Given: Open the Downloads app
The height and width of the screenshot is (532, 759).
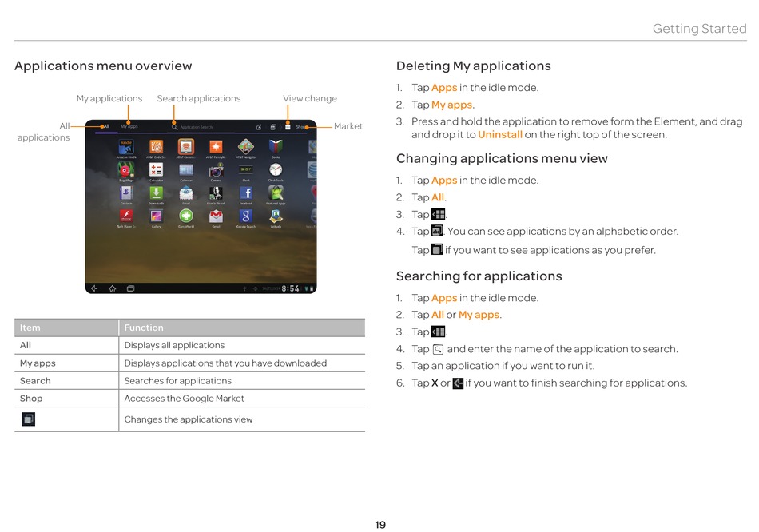Looking at the screenshot, I should pyautogui.click(x=157, y=193).
